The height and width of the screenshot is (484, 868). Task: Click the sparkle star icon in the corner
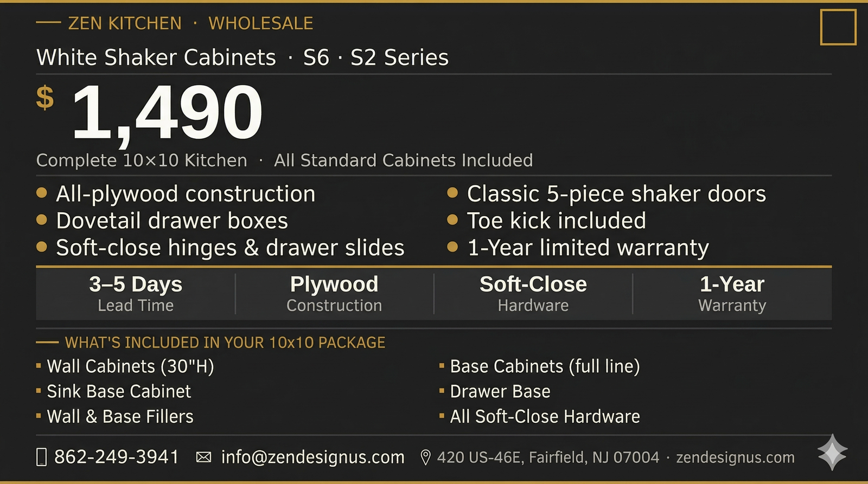(x=832, y=451)
